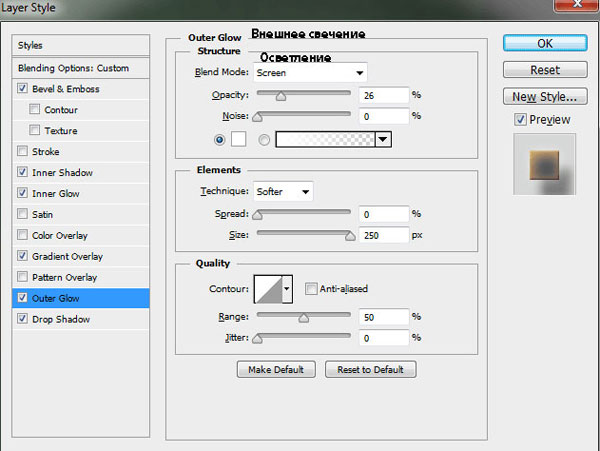Disable the Bevel & Emboss checkbox

pos(23,89)
